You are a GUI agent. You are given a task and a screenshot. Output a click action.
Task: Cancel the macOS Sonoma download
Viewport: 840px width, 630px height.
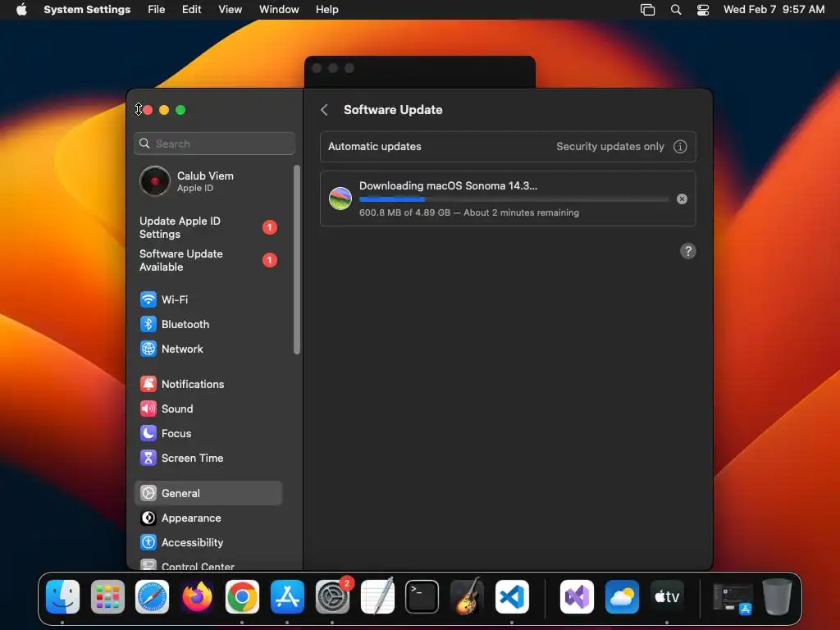[x=682, y=199]
